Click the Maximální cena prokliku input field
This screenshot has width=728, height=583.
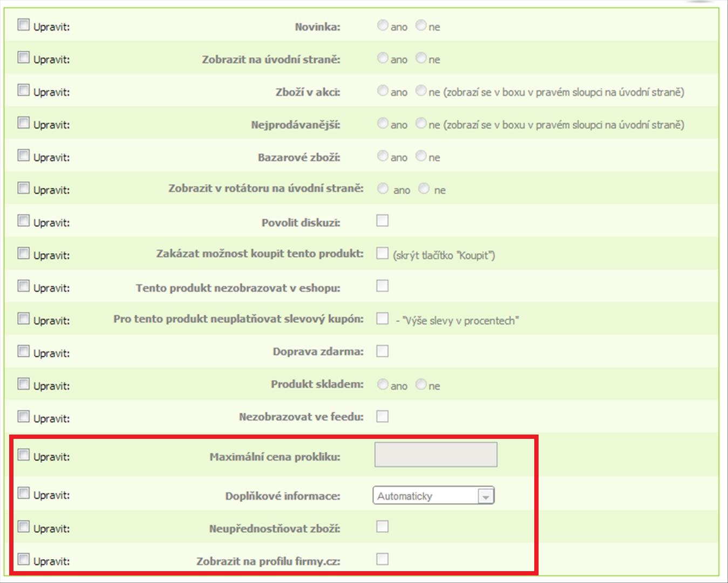coord(436,455)
